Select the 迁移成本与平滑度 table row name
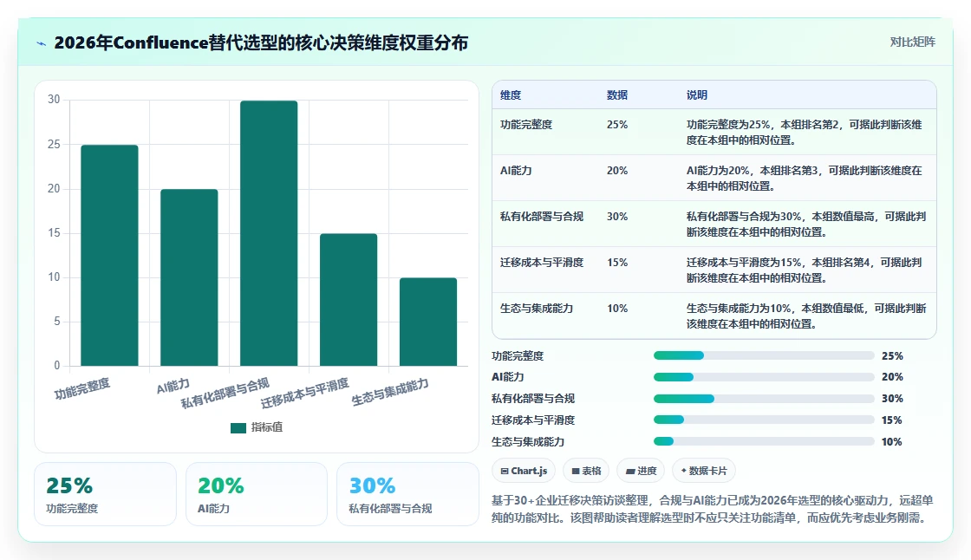Viewport: 971px width, 560px height. [542, 263]
